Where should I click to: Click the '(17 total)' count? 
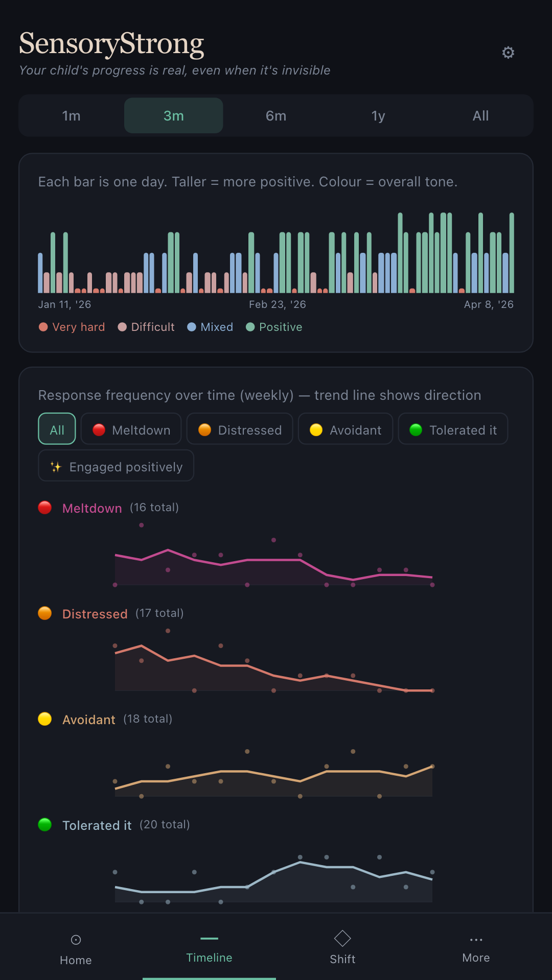click(159, 613)
